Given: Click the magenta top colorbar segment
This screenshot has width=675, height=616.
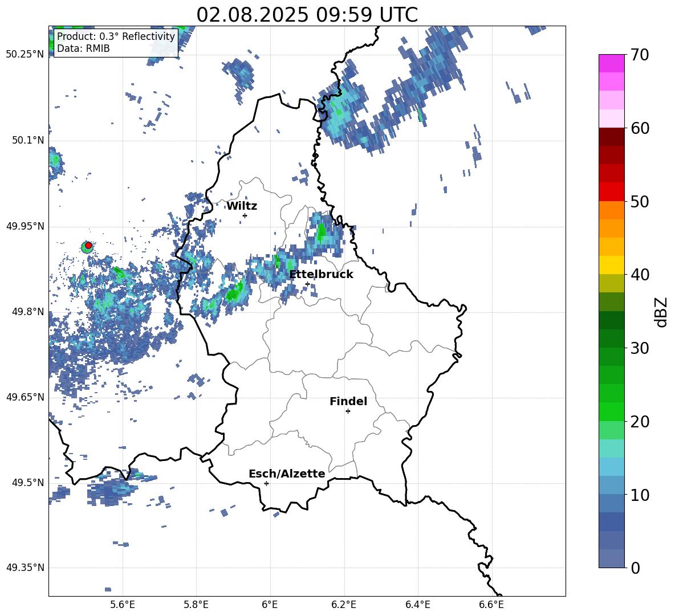Looking at the screenshot, I should pos(612,64).
